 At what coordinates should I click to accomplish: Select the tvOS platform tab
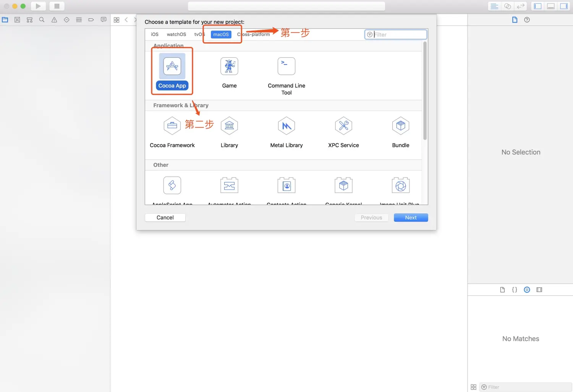pyautogui.click(x=199, y=34)
